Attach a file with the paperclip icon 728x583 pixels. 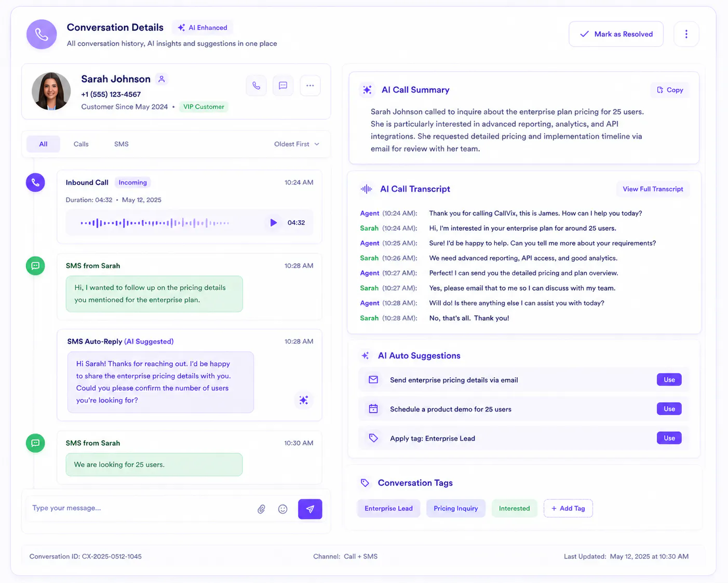[x=261, y=509]
